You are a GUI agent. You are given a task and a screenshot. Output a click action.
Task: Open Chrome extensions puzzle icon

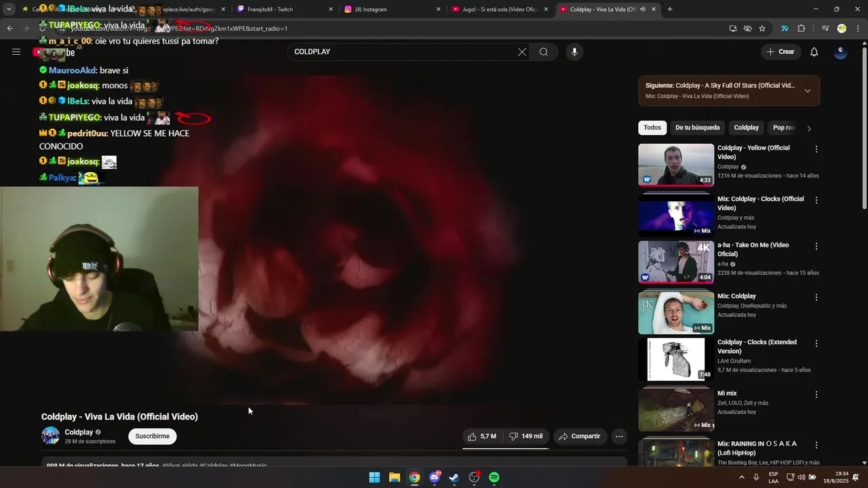pyautogui.click(x=802, y=28)
